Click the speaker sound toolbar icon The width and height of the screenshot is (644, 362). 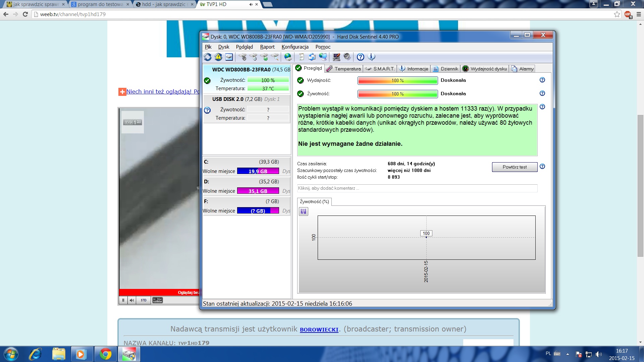point(347,57)
